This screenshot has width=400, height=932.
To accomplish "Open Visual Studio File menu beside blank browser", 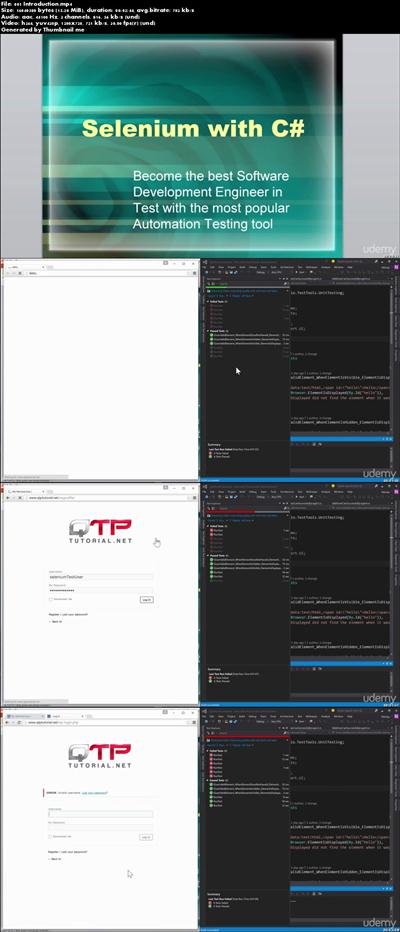I will pyautogui.click(x=204, y=267).
